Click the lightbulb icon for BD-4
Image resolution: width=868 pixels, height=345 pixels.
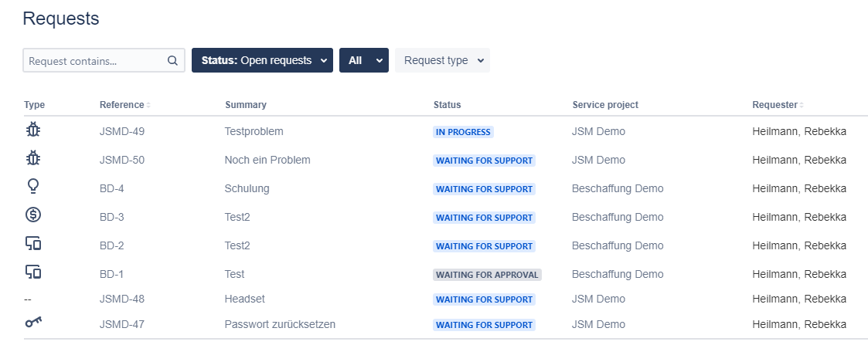(32, 188)
